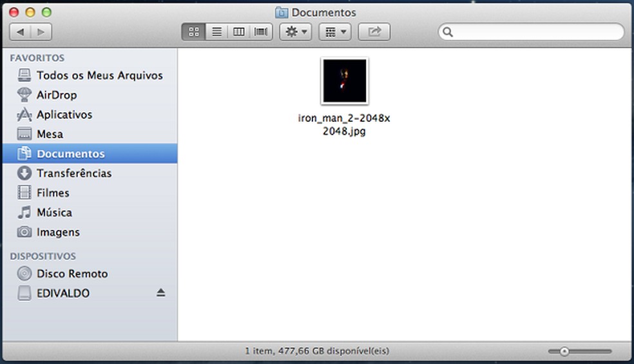Image resolution: width=634 pixels, height=364 pixels.
Task: Minimize the window with yellow button
Action: 30,12
